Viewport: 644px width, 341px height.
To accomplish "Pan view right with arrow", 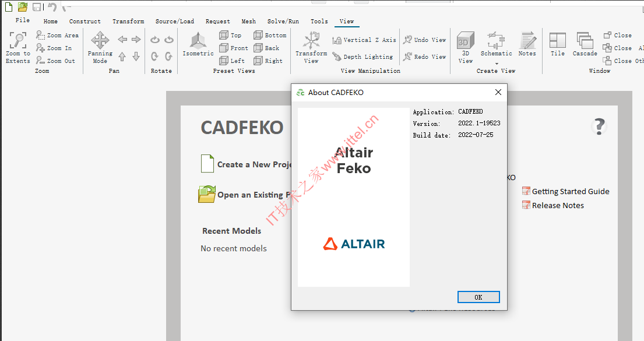I will [136, 40].
